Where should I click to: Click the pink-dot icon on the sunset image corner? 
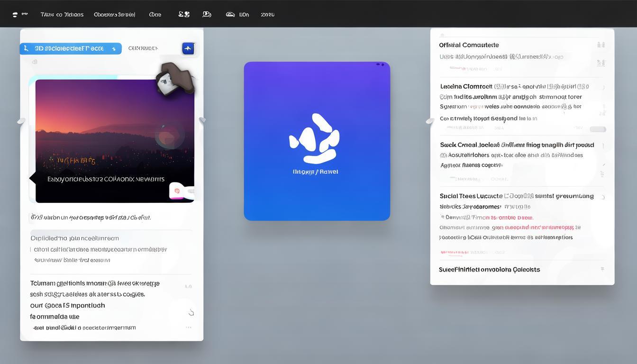178,191
